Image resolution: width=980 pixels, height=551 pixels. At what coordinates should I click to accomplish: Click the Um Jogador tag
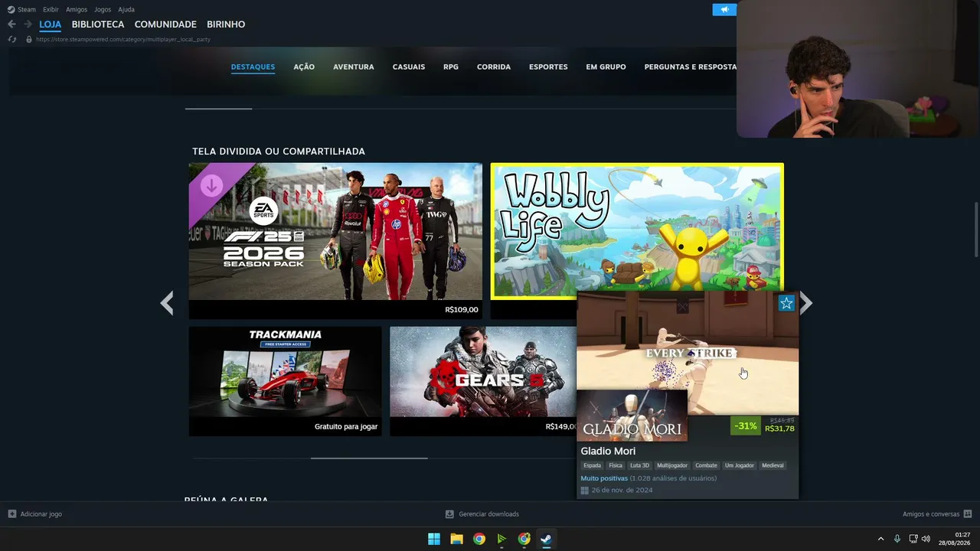740,465
